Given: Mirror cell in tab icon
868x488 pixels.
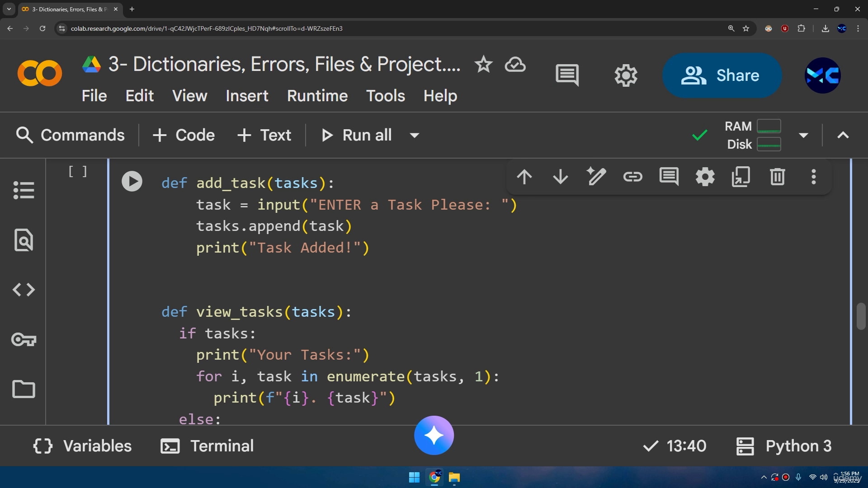Looking at the screenshot, I should pos(741,177).
